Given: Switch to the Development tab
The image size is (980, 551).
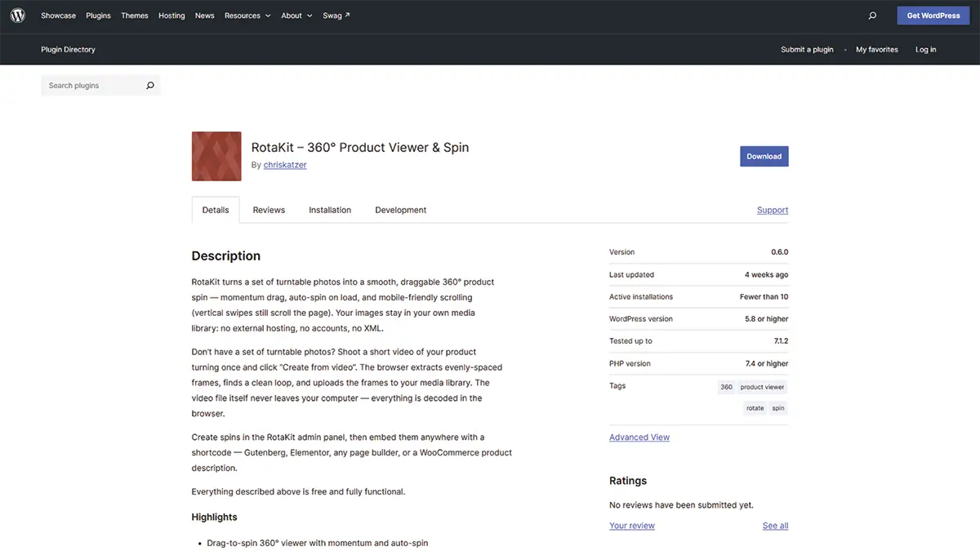Looking at the screenshot, I should tap(401, 210).
